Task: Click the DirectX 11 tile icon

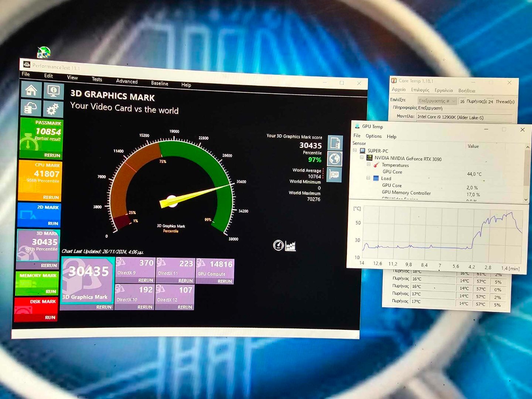Action: point(161,262)
